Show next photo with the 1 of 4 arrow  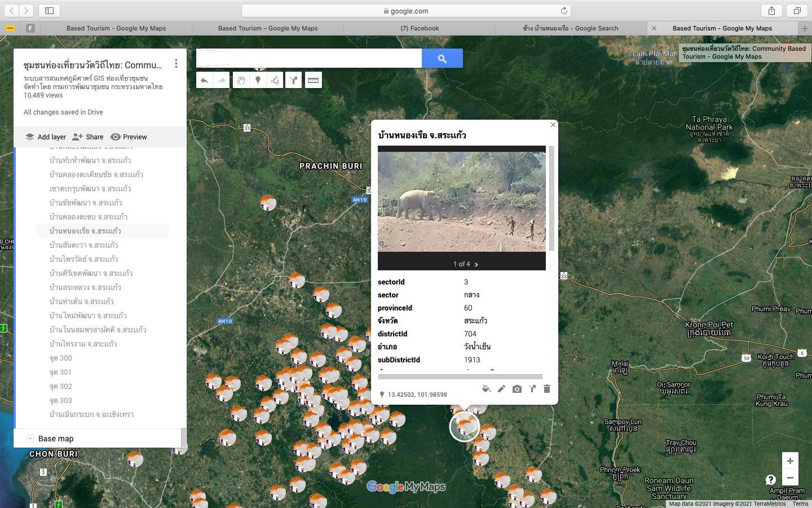click(476, 264)
